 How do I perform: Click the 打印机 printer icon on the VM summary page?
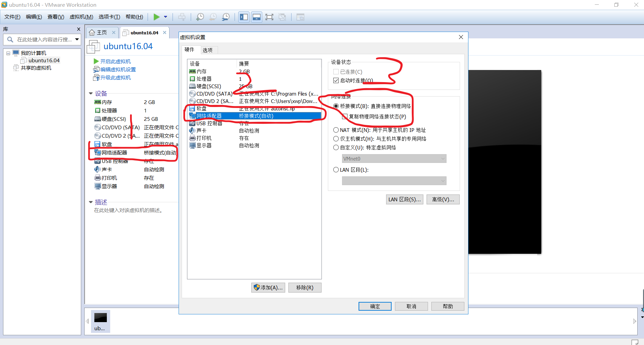click(98, 178)
